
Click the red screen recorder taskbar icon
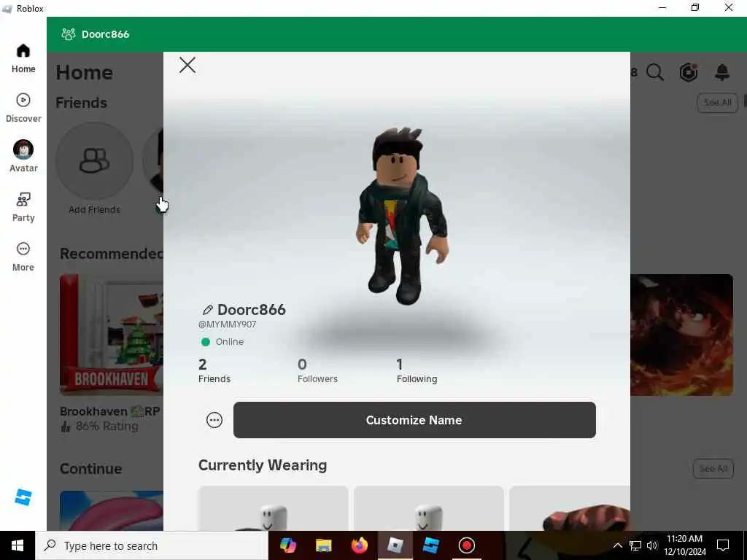click(x=466, y=545)
